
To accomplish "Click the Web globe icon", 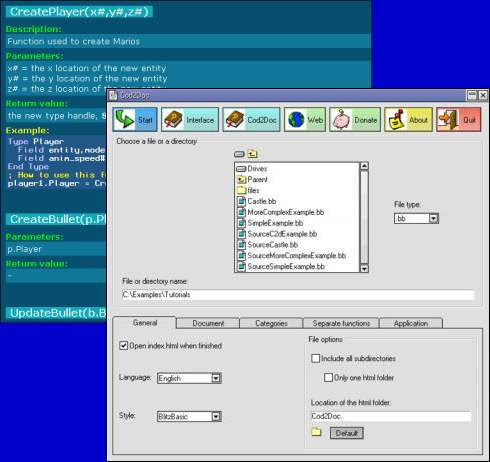I will coord(296,120).
